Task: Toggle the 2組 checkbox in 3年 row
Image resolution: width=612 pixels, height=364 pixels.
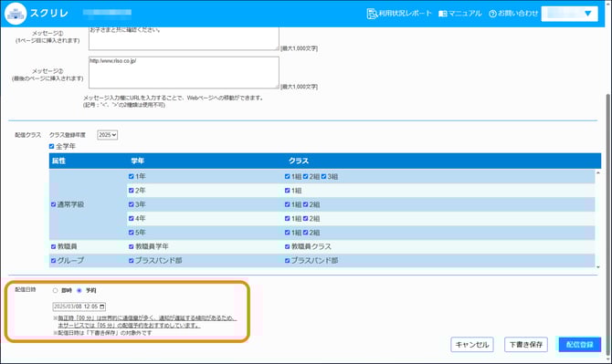Action: coord(306,204)
